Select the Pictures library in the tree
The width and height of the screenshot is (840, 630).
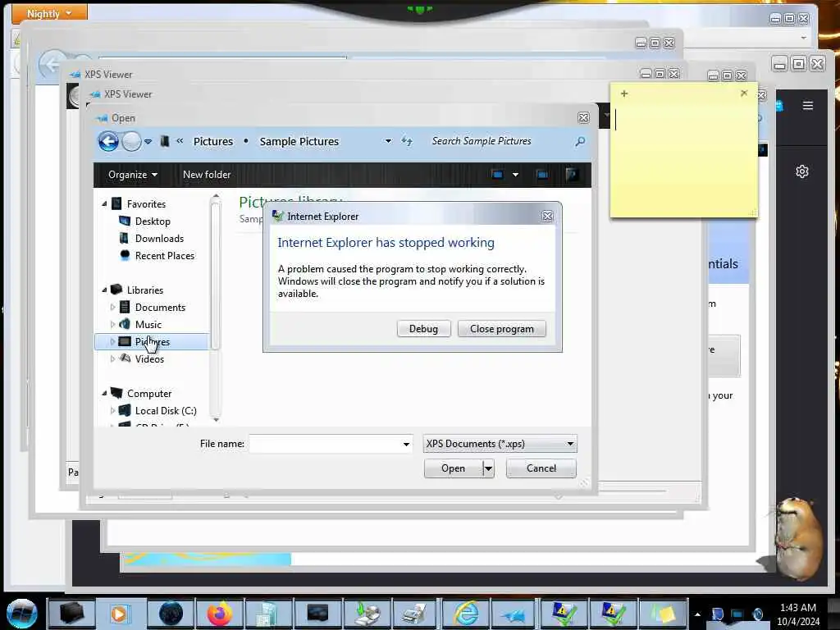[x=152, y=342]
